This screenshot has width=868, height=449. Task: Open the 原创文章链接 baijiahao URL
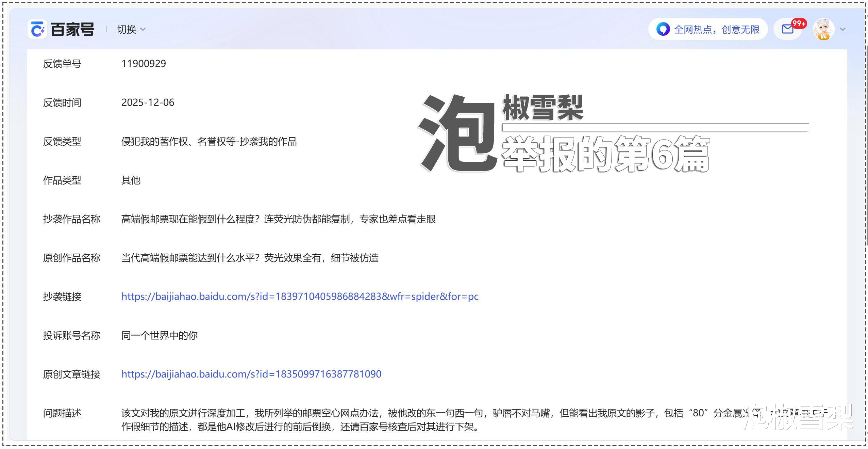tap(251, 374)
